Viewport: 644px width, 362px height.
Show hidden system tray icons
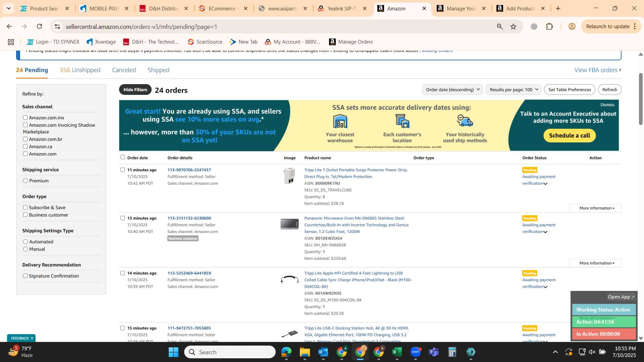(x=555, y=352)
